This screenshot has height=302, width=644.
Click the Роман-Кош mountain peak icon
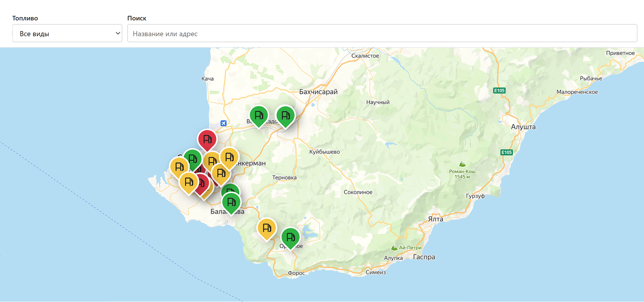pyautogui.click(x=463, y=164)
